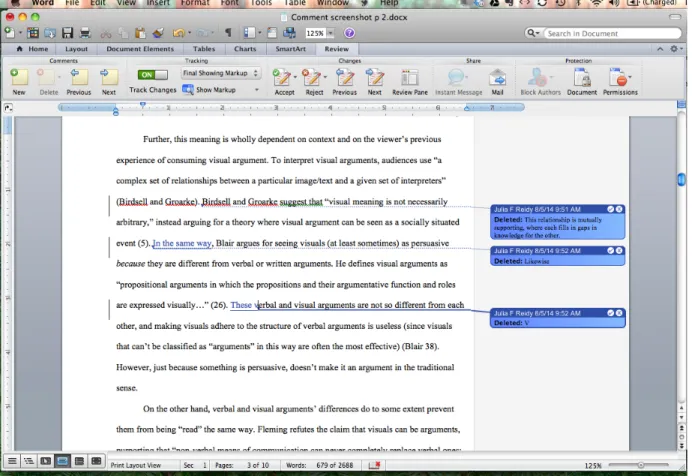Image resolution: width=692 pixels, height=476 pixels.
Task: Select Print Layout view button
Action: [62, 461]
